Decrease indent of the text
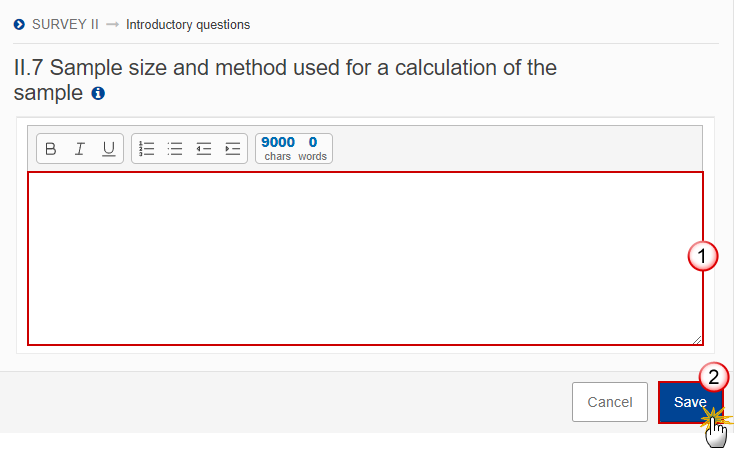Screen dimensions: 737x450 [x=204, y=149]
